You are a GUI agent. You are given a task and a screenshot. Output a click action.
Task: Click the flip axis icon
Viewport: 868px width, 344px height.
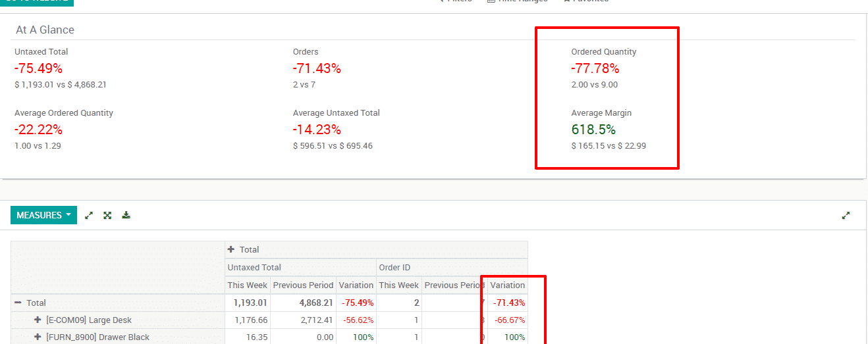(89, 215)
